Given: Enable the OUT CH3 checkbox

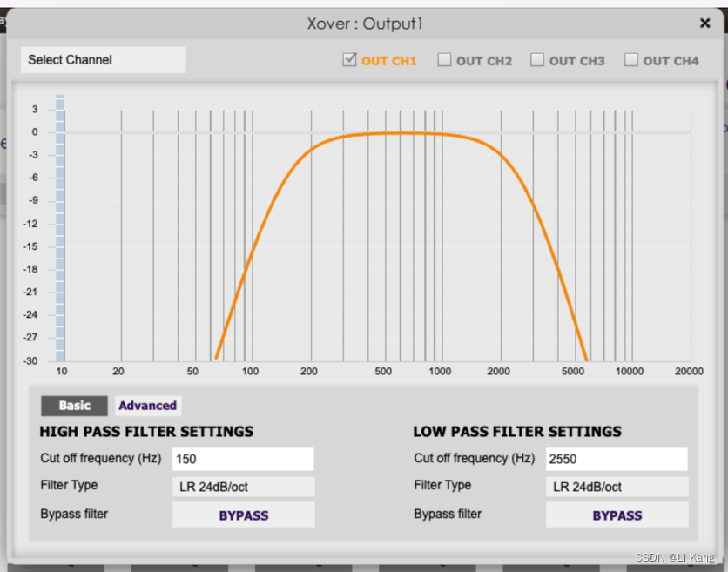Looking at the screenshot, I should click(537, 60).
